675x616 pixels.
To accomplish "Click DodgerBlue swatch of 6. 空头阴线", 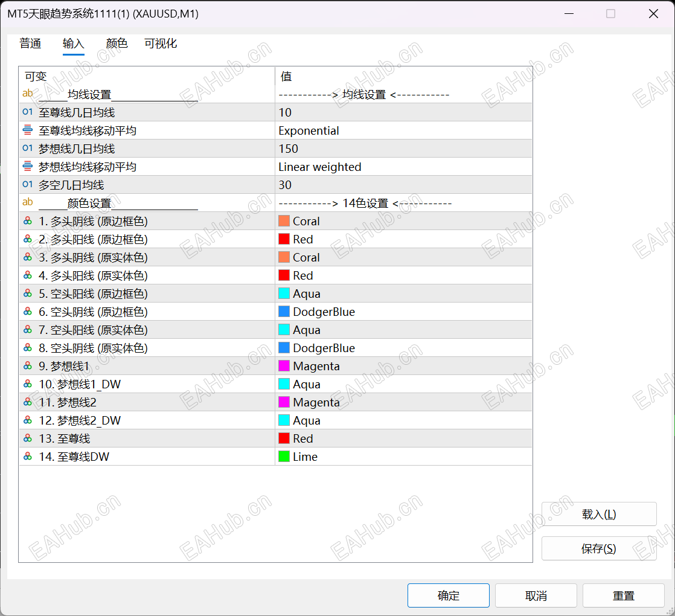I will [x=284, y=311].
